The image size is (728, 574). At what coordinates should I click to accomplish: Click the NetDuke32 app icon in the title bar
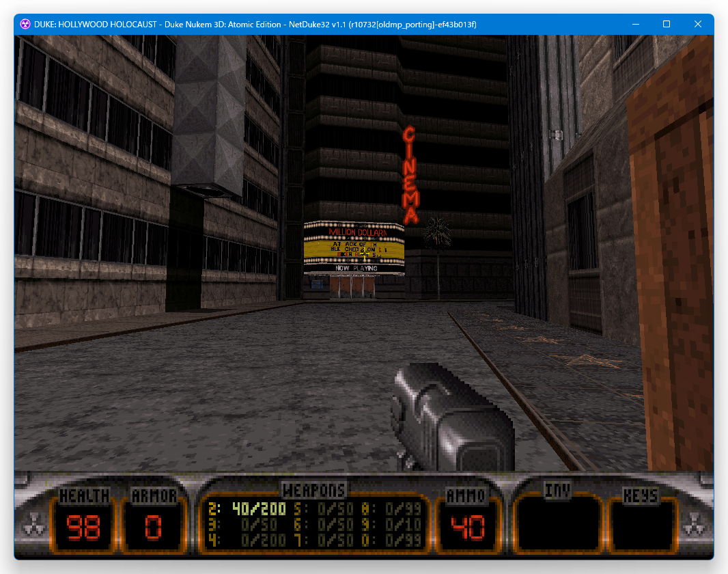tap(25, 24)
